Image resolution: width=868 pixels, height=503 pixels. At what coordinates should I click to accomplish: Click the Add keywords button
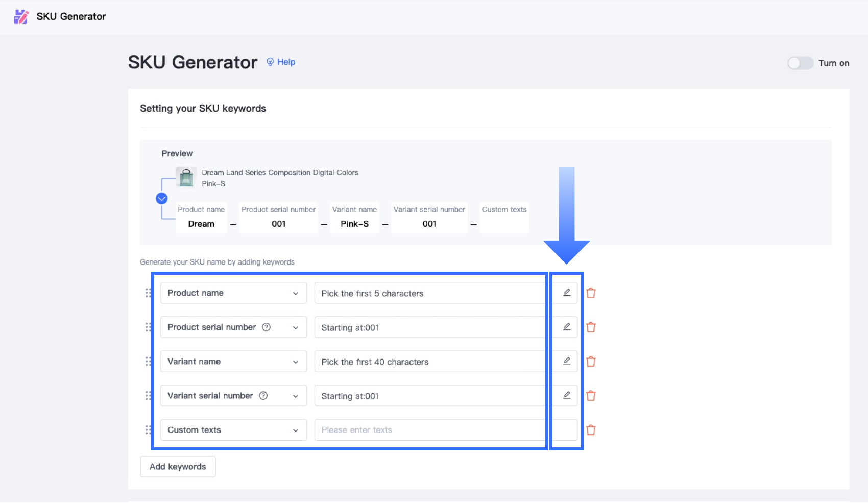[178, 467]
